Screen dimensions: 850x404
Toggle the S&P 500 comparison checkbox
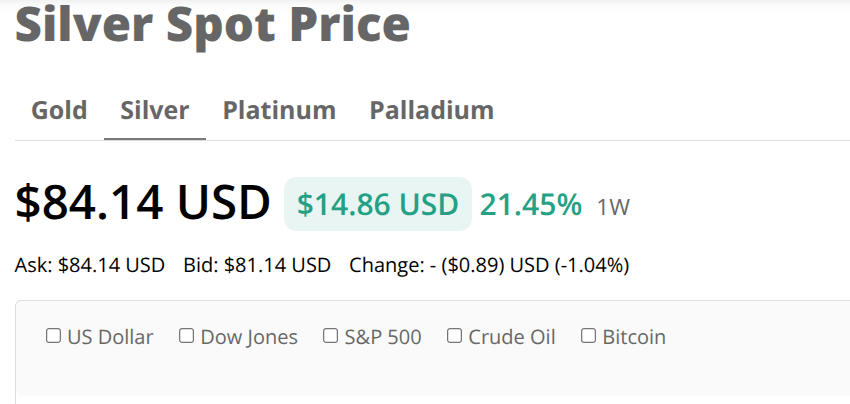(331, 336)
